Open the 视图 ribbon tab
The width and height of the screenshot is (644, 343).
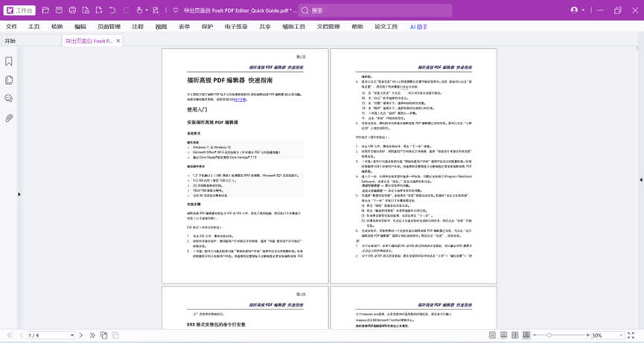pyautogui.click(x=161, y=27)
